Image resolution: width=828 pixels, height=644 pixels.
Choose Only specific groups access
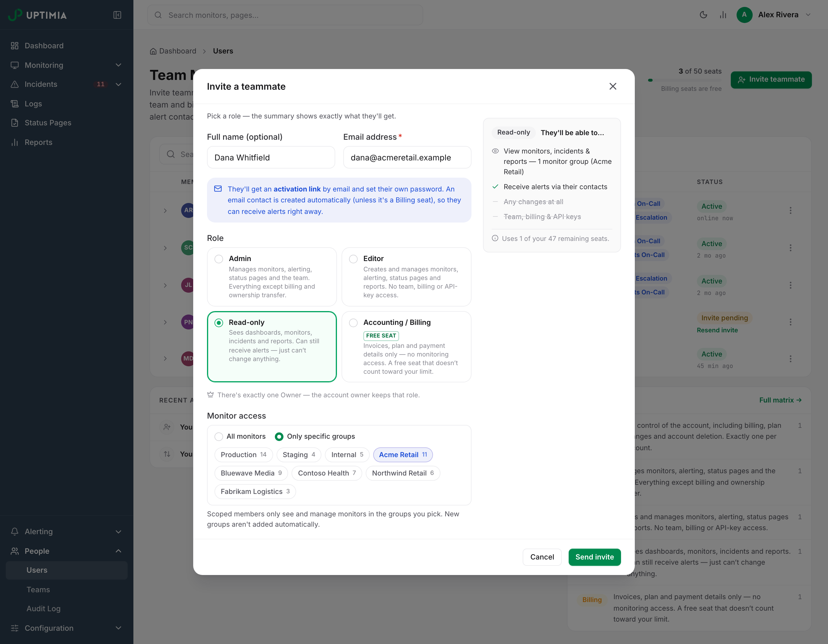point(315,436)
